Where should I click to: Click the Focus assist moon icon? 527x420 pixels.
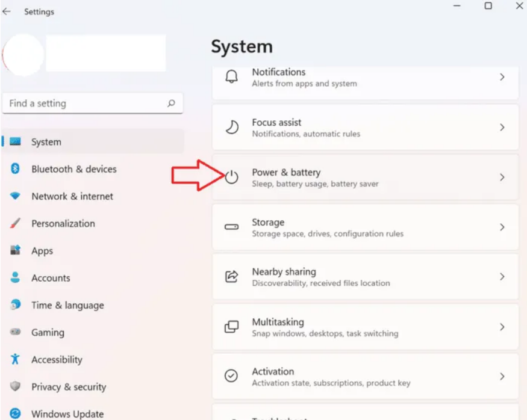231,127
